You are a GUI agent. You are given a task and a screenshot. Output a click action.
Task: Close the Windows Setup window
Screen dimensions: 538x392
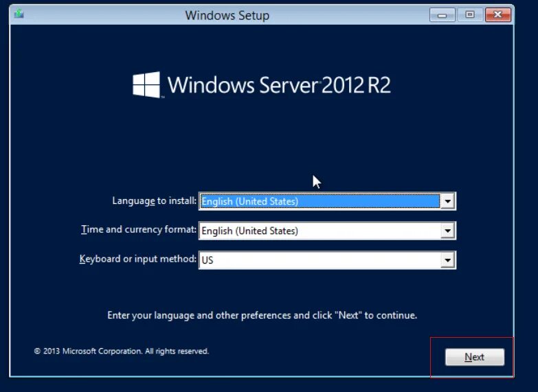click(498, 15)
